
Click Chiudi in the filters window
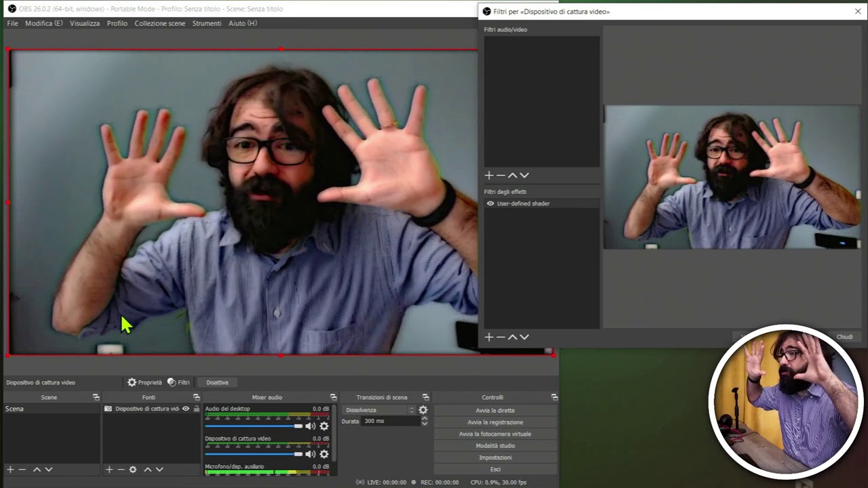coord(844,337)
